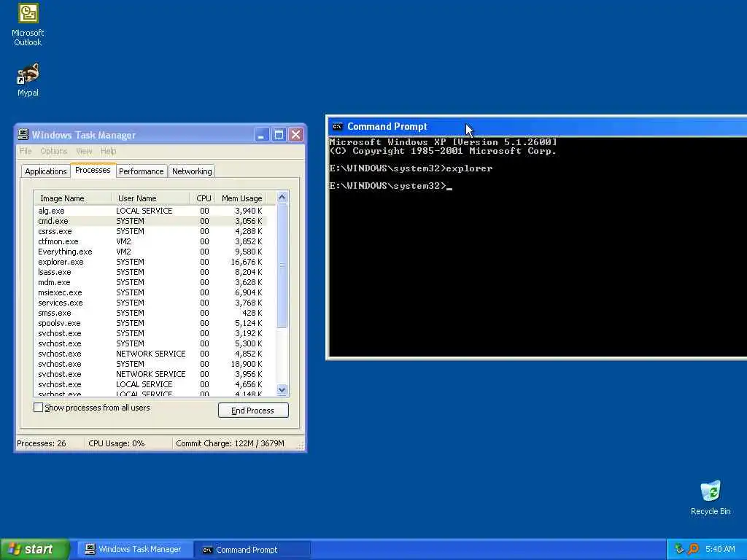Click Command Prompt taskbar button

tap(252, 550)
